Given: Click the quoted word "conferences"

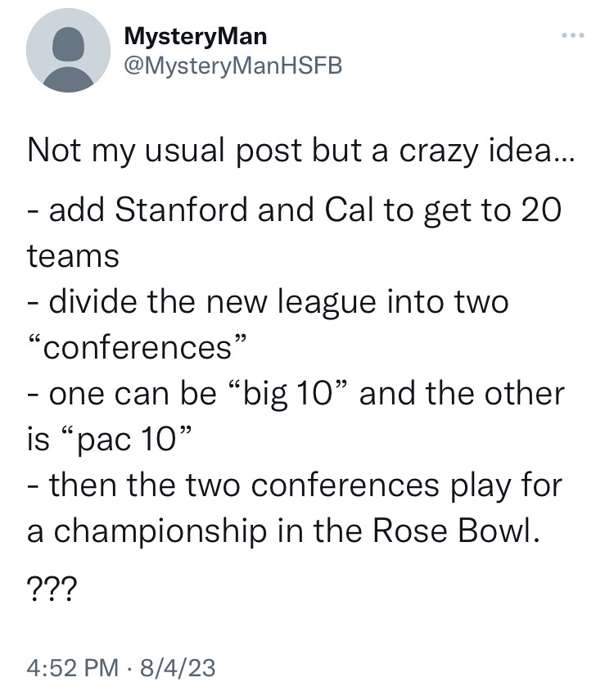Looking at the screenshot, I should click(x=137, y=347).
